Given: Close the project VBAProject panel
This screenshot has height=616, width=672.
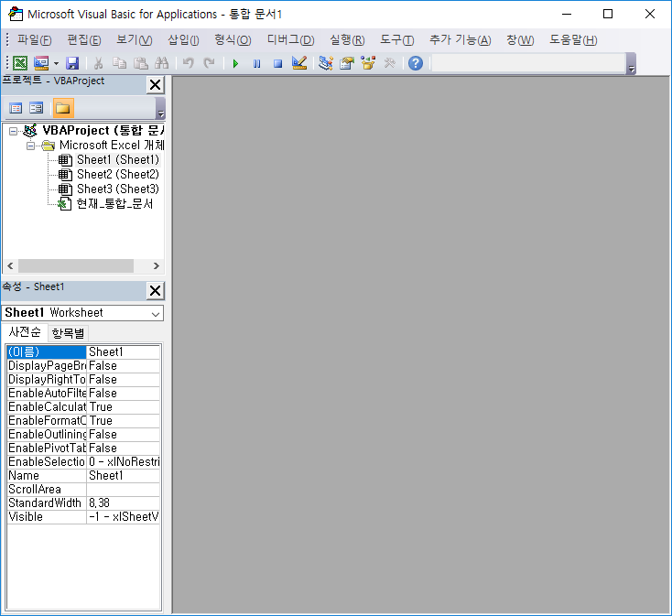Looking at the screenshot, I should point(155,85).
